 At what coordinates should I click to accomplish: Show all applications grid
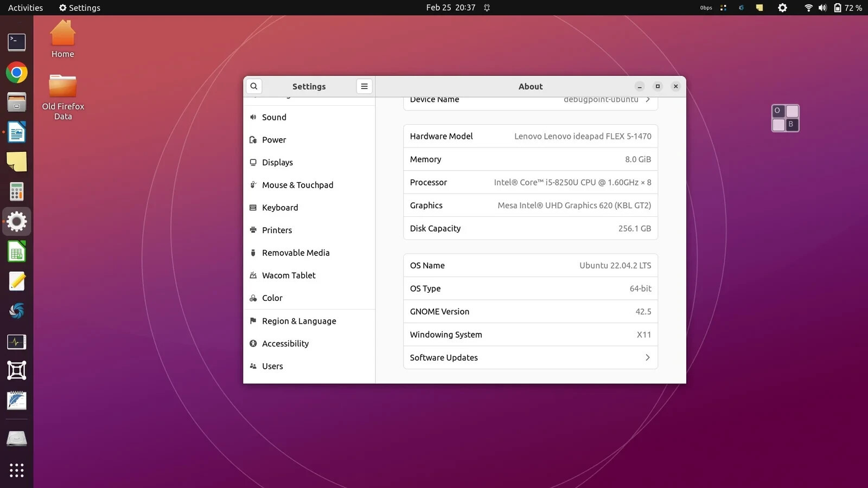click(17, 470)
